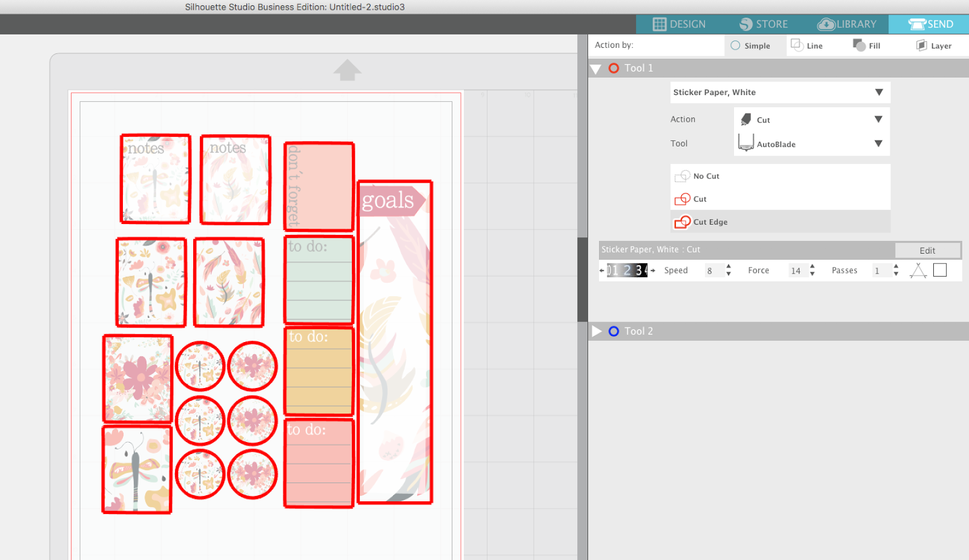Screen dimensions: 969x560
Task: Click the Cut action blade icon
Action: click(746, 119)
